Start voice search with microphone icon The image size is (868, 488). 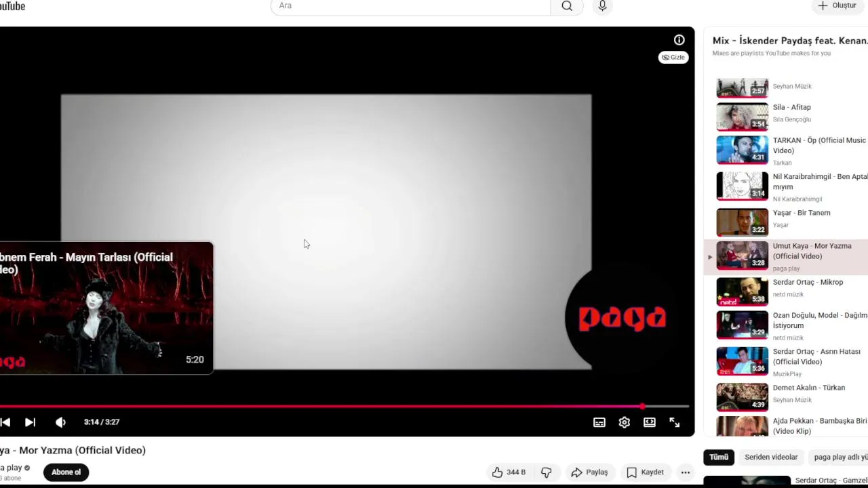click(x=602, y=6)
